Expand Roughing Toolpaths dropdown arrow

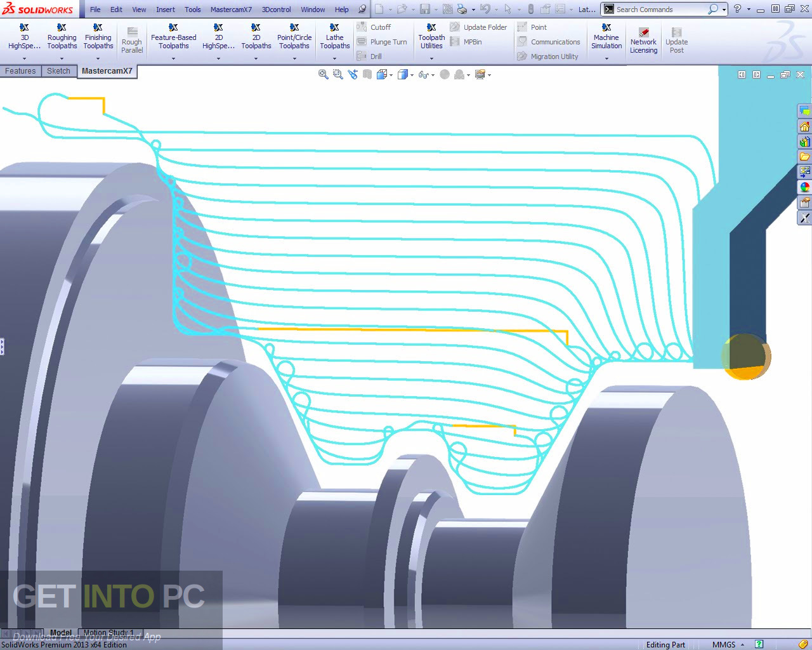pos(62,59)
